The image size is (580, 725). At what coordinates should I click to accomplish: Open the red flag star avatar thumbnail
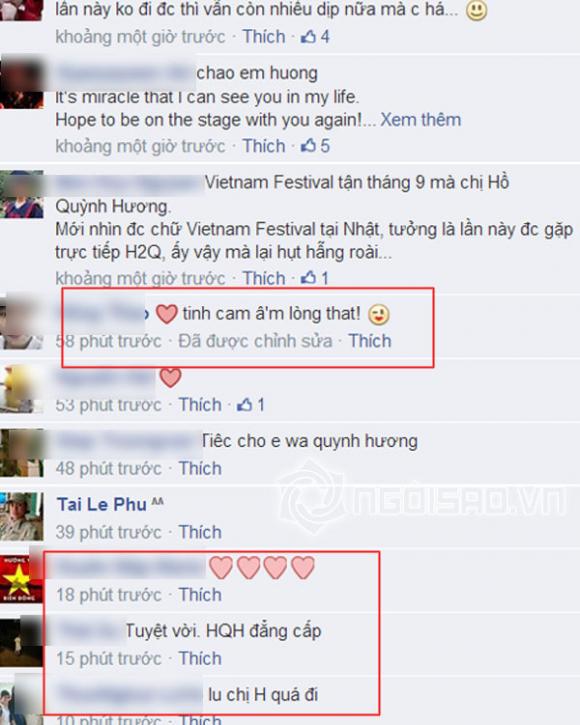pyautogui.click(x=21, y=578)
